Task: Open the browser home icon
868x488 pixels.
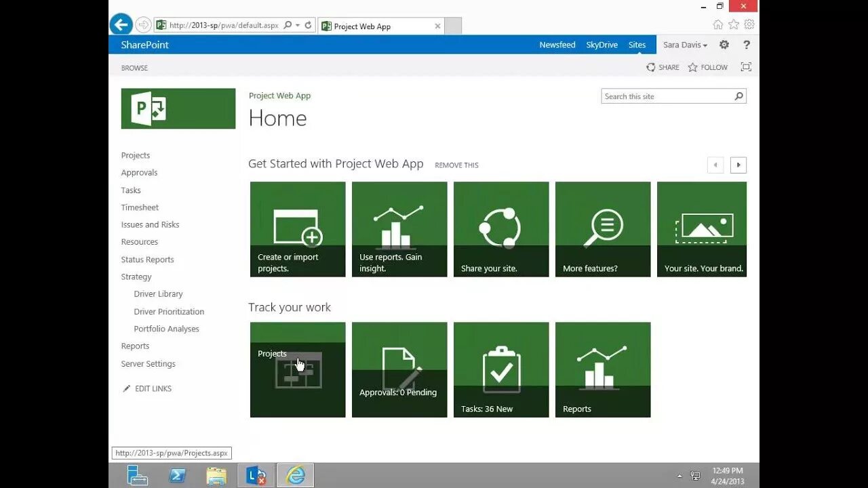Action: coord(717,24)
